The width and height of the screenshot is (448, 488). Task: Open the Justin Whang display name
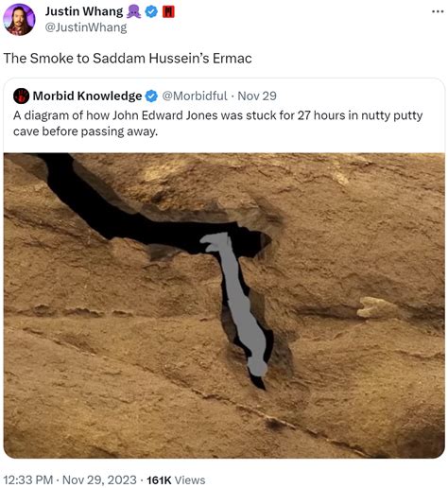pyautogui.click(x=84, y=11)
